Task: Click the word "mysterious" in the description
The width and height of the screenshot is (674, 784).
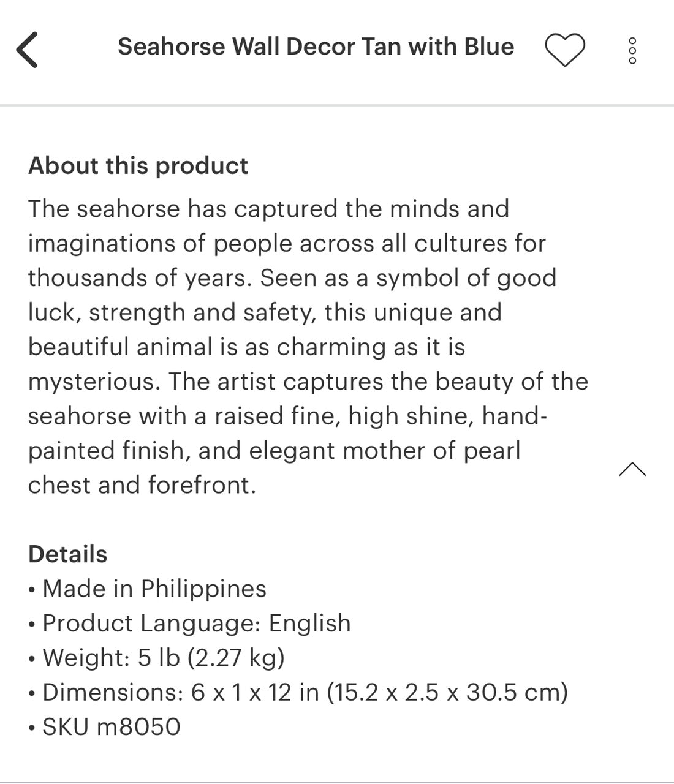Action: click(x=93, y=382)
